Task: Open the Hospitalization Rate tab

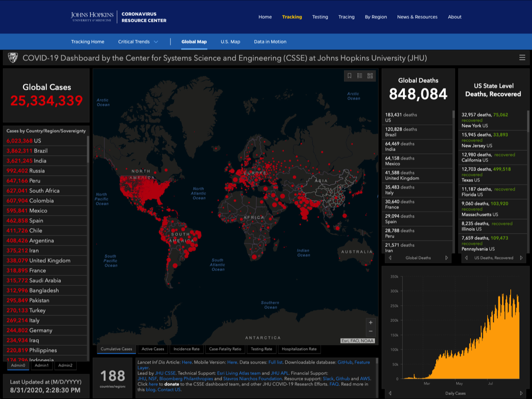Action: click(x=299, y=349)
